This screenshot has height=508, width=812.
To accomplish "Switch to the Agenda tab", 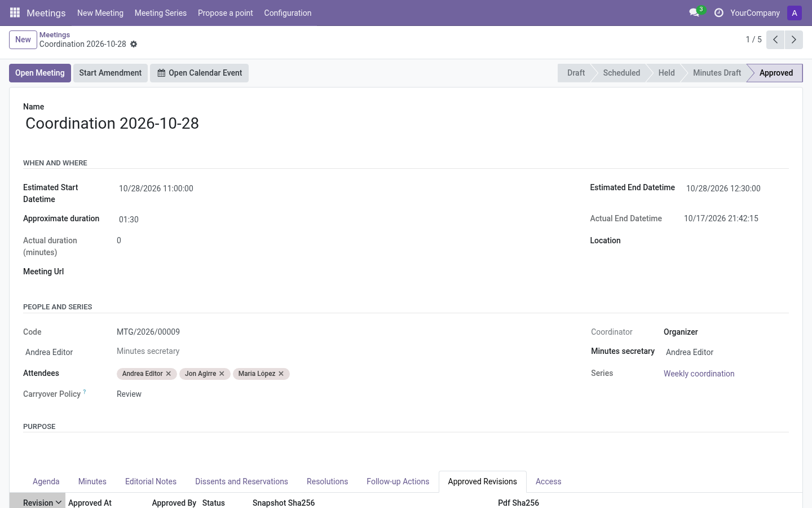I will point(46,481).
